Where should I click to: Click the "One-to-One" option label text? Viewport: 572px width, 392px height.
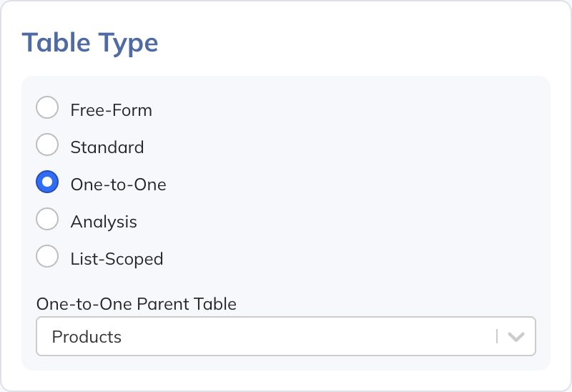(x=118, y=185)
